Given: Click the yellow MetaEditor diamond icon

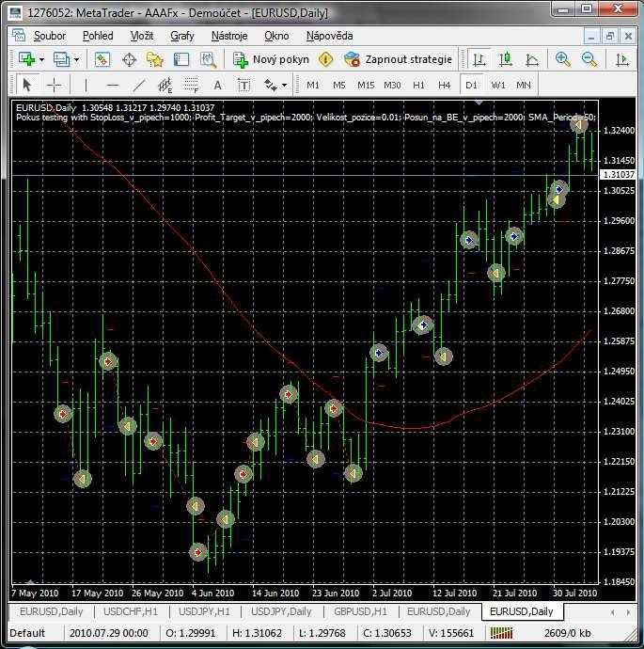Looking at the screenshot, I should coord(326,59).
